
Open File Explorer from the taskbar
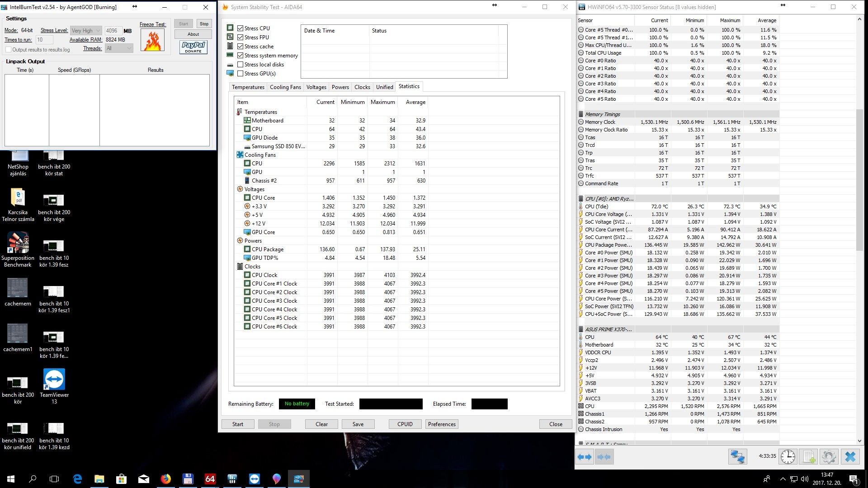point(99,479)
